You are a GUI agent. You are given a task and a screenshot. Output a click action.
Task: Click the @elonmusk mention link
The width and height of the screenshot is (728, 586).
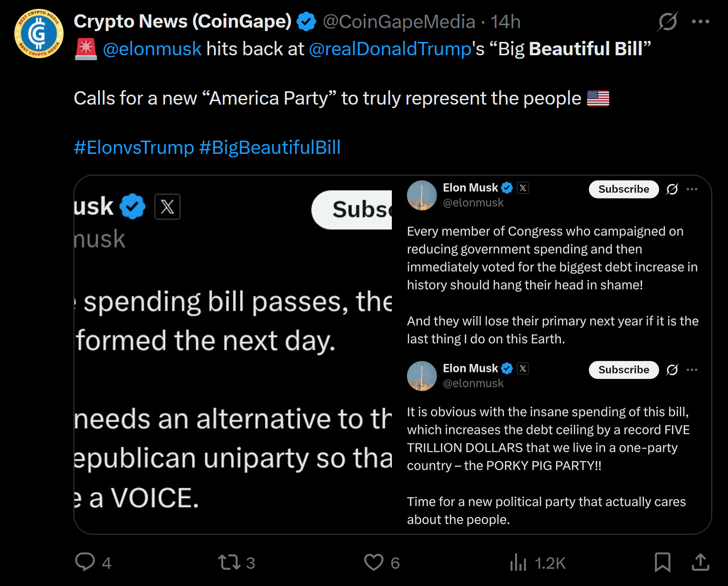[x=152, y=49]
